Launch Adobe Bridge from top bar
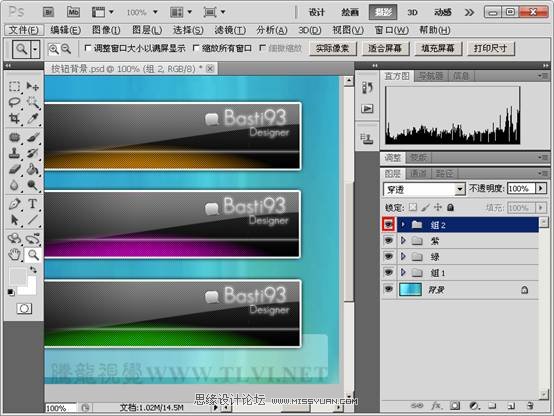This screenshot has width=554, height=416. [x=48, y=12]
